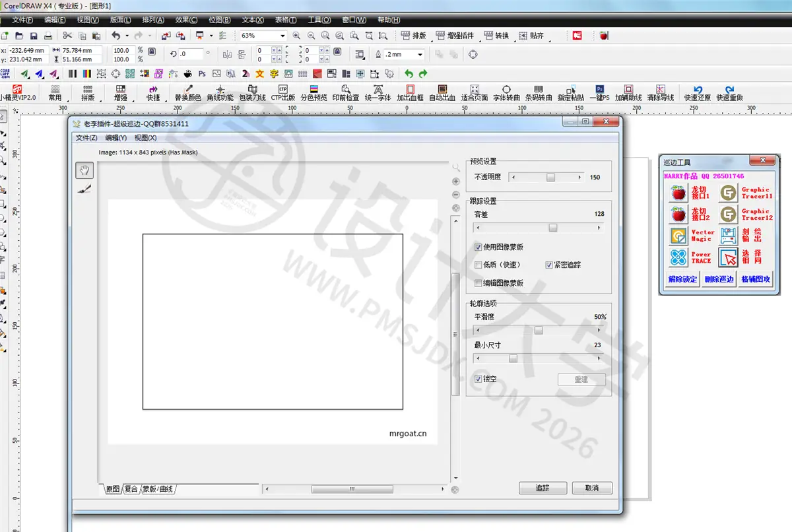Image resolution: width=792 pixels, height=532 pixels.
Task: Click the 替换颜色 eyedropper tool
Action: click(x=188, y=93)
